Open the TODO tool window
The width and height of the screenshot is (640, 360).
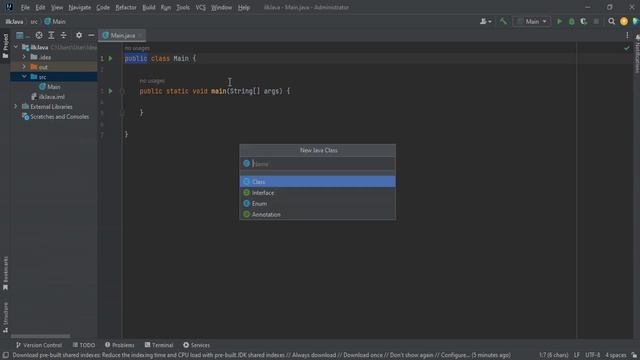84,345
